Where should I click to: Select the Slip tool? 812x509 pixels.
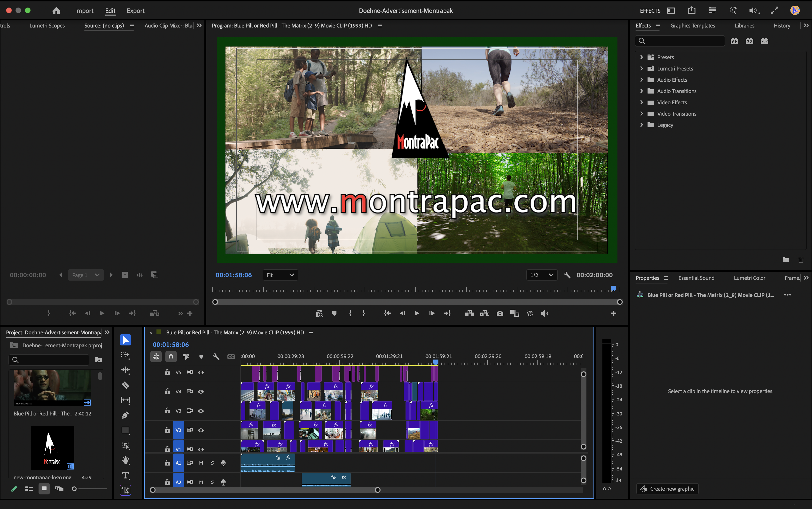tap(125, 400)
